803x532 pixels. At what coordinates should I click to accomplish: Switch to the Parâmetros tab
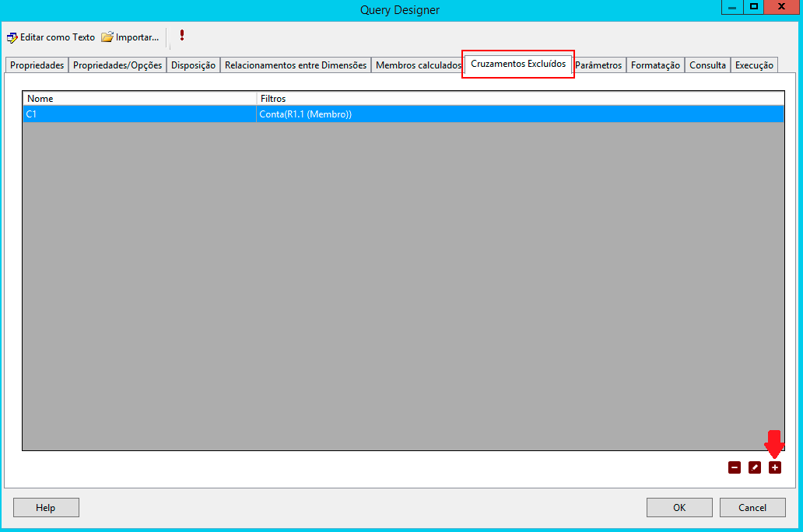(x=598, y=65)
